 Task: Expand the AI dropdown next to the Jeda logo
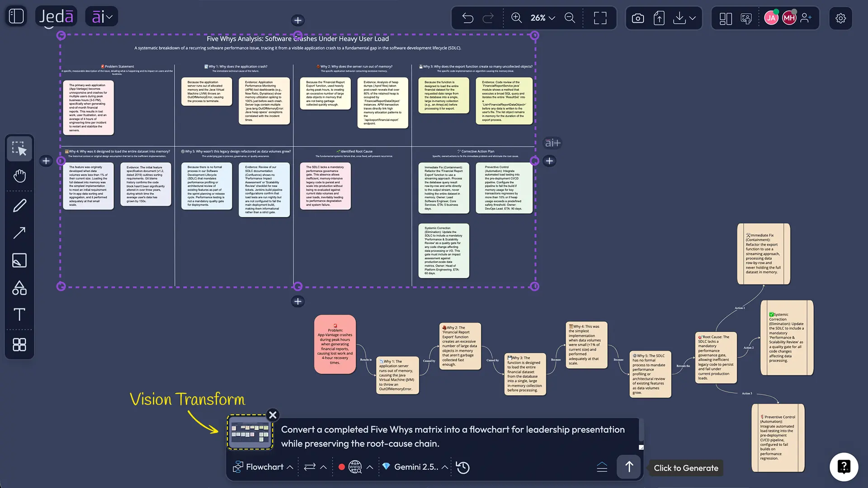pos(102,17)
